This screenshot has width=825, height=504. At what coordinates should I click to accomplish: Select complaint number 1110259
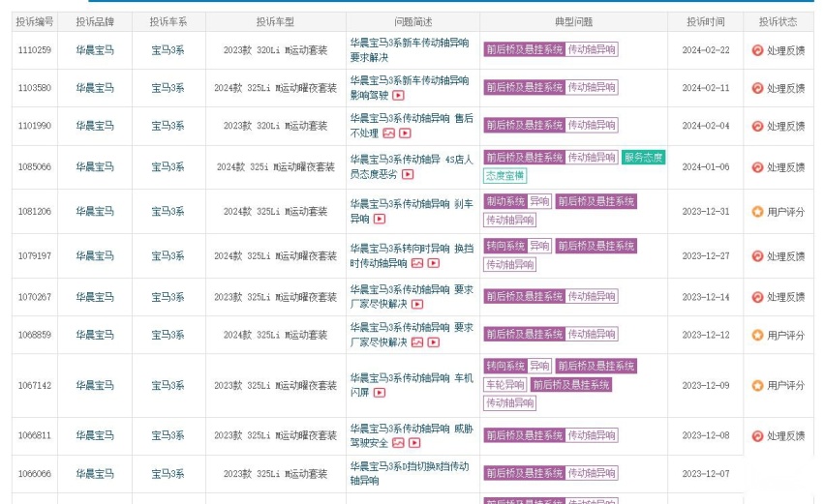35,50
